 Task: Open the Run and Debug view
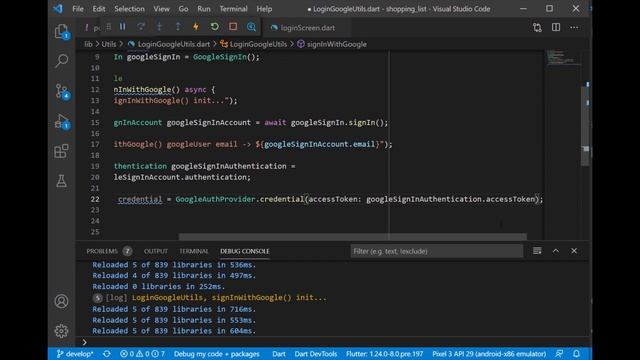click(x=62, y=121)
